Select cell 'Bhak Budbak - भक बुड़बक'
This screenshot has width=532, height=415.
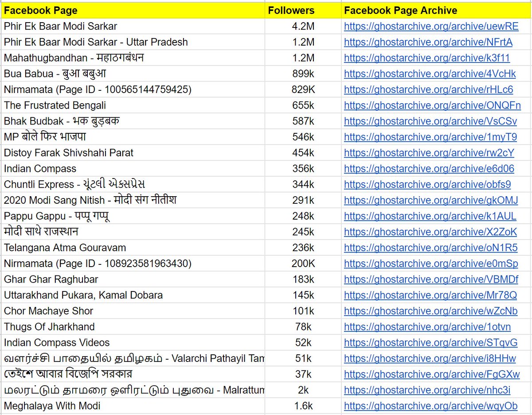tap(133, 121)
